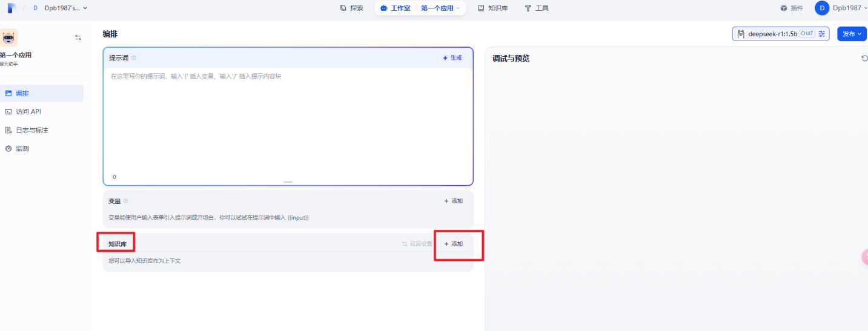Click the 生成 prompt generate button
This screenshot has width=868, height=331.
point(452,57)
